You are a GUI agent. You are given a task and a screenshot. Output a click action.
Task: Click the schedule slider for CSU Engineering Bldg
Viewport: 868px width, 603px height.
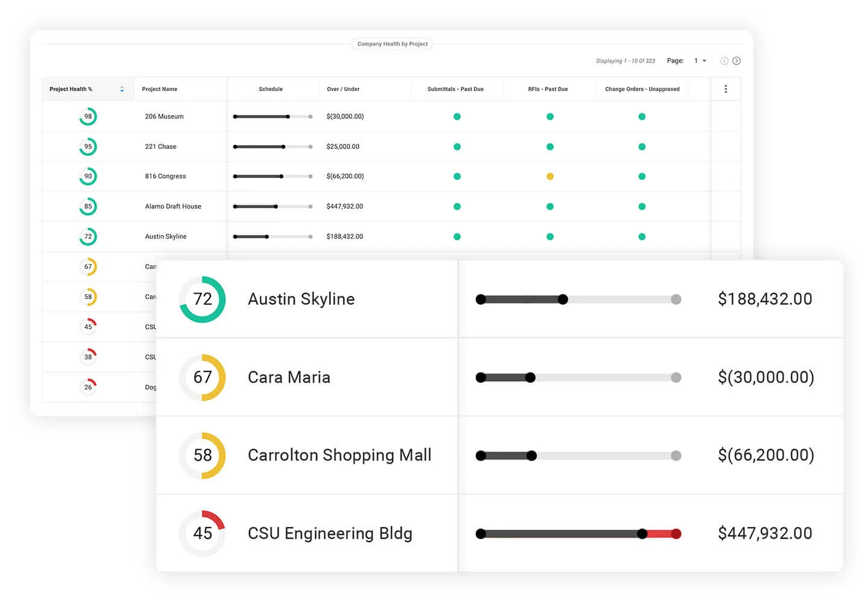click(577, 533)
